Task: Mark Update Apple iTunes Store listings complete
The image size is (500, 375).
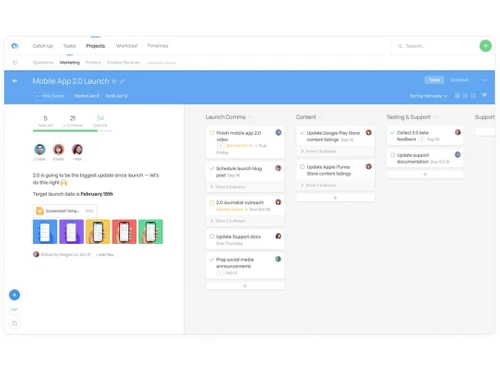Action: (302, 167)
